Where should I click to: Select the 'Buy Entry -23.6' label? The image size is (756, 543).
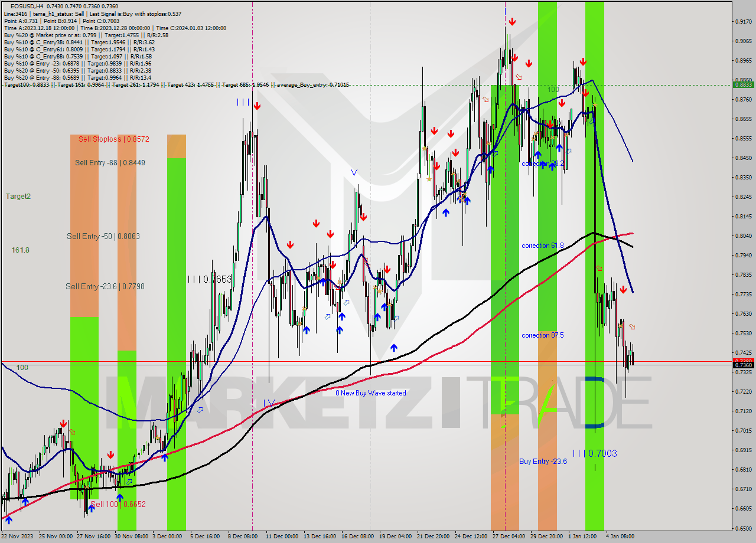543,462
